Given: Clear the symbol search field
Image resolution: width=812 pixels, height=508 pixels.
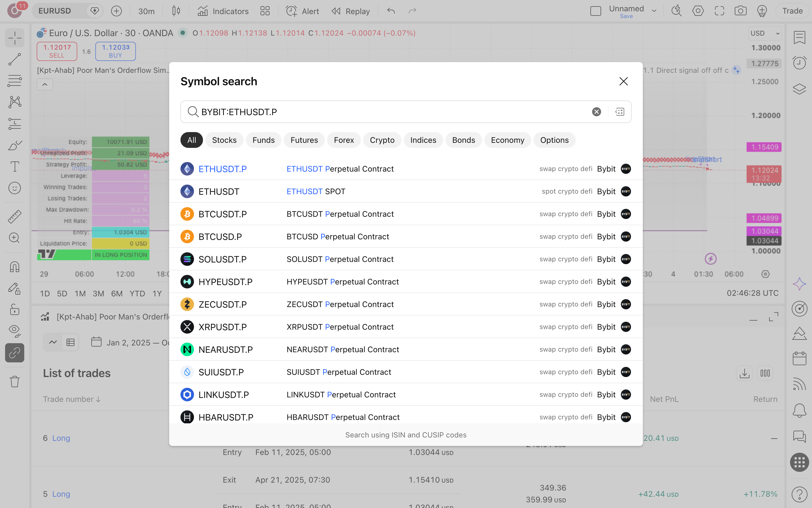Looking at the screenshot, I should click(x=596, y=112).
